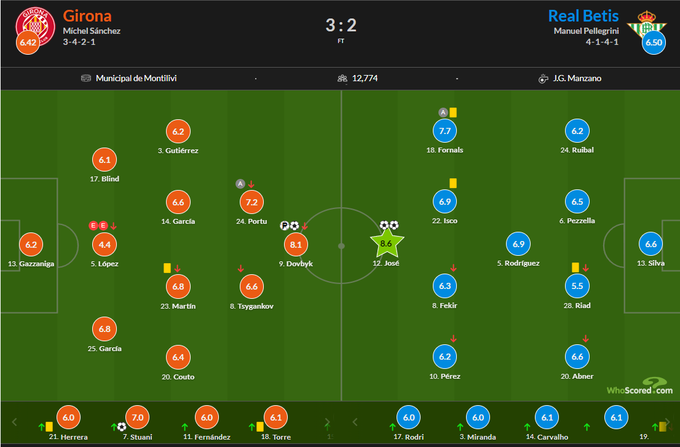Open Dovbyk's 8.1 rating circle
The height and width of the screenshot is (447, 680).
[x=295, y=243]
